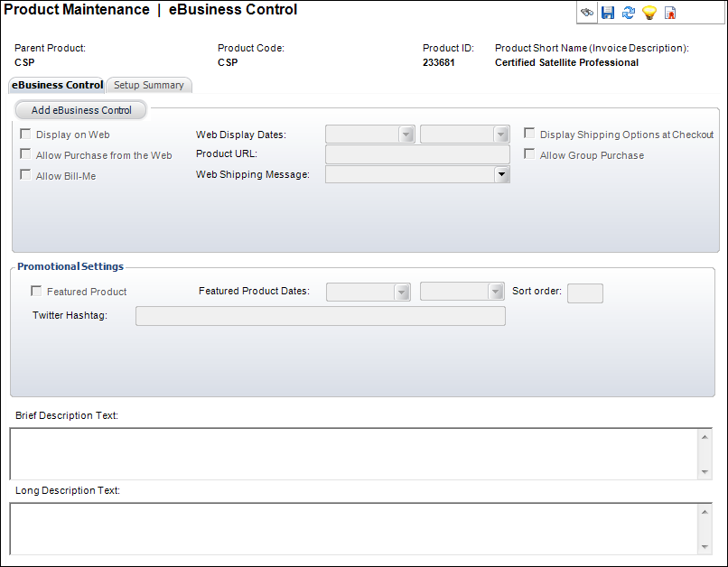728x567 pixels.
Task: Check Allow Purchase from the Web
Action: (25, 154)
